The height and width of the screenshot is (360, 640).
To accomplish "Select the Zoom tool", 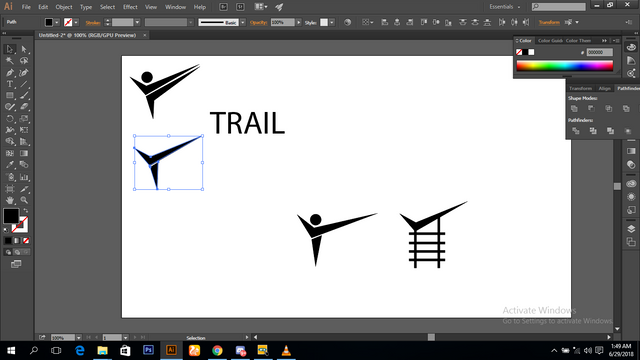I will pos(24,200).
